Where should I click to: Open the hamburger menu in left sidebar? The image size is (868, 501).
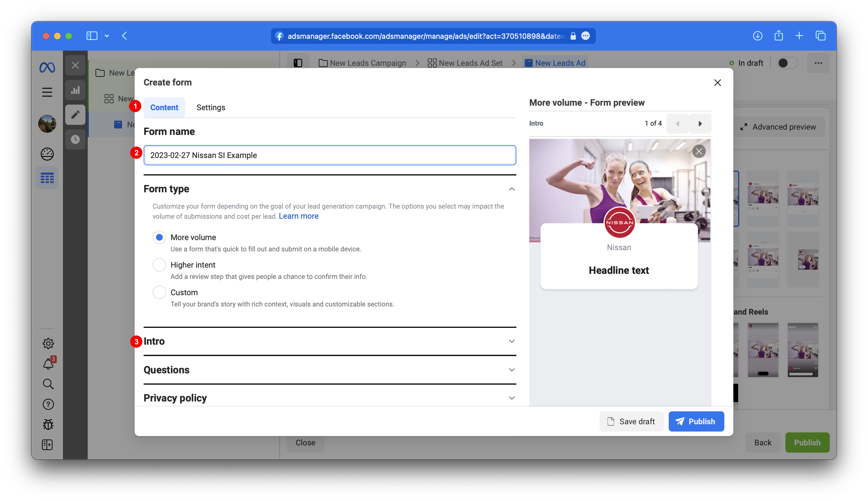47,92
